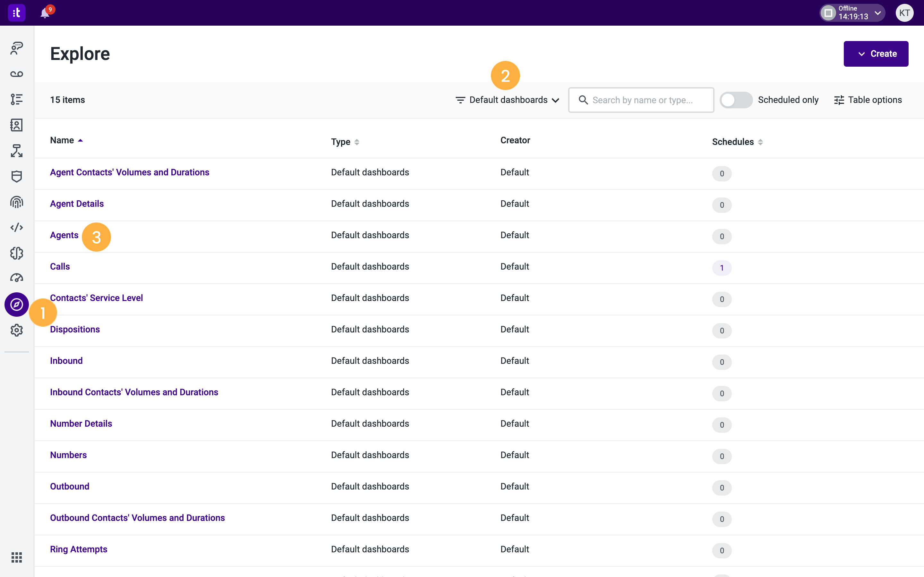This screenshot has height=577, width=924.
Task: Enable the Scheduled only toggle
Action: click(x=736, y=100)
